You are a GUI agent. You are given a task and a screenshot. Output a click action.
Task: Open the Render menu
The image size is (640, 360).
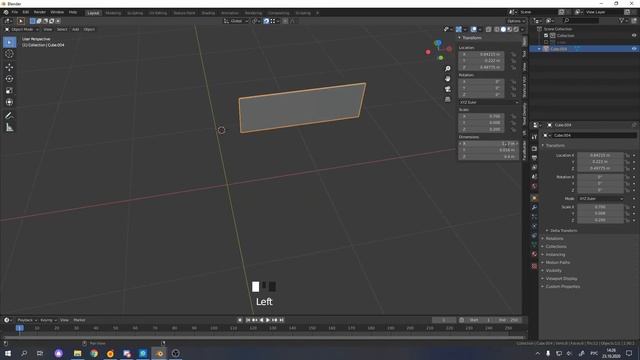coord(40,12)
